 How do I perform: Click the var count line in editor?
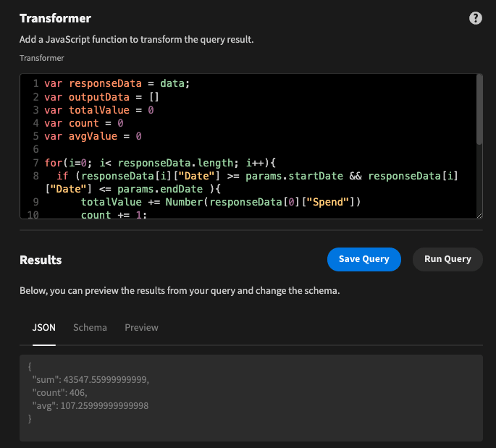[x=83, y=123]
